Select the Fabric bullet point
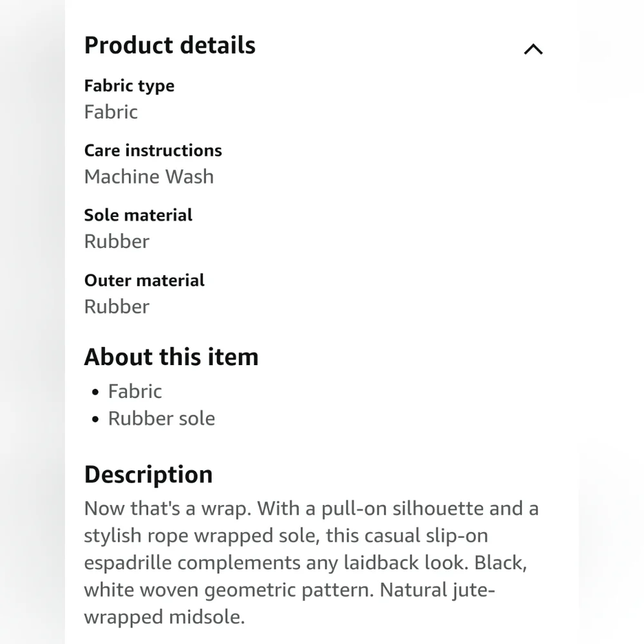Image resolution: width=644 pixels, height=644 pixels. tap(135, 391)
